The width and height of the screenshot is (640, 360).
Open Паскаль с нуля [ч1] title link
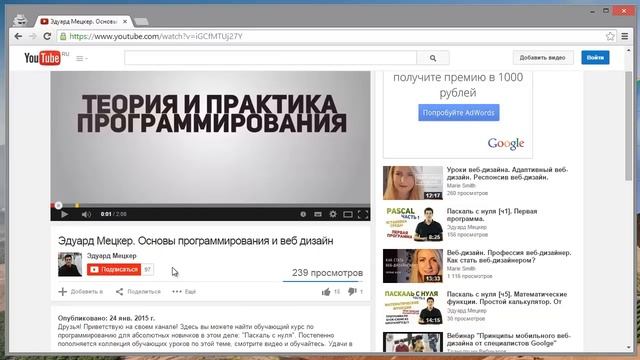click(492, 215)
